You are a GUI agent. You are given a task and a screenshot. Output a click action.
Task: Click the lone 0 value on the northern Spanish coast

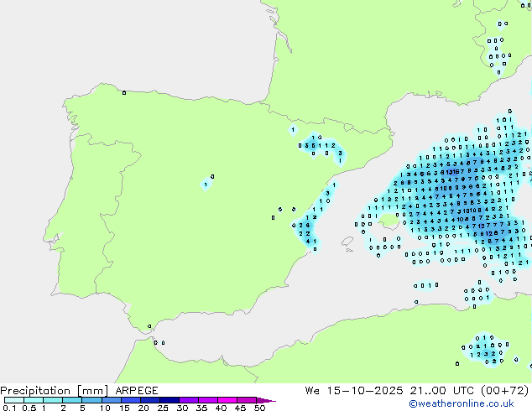[124, 92]
